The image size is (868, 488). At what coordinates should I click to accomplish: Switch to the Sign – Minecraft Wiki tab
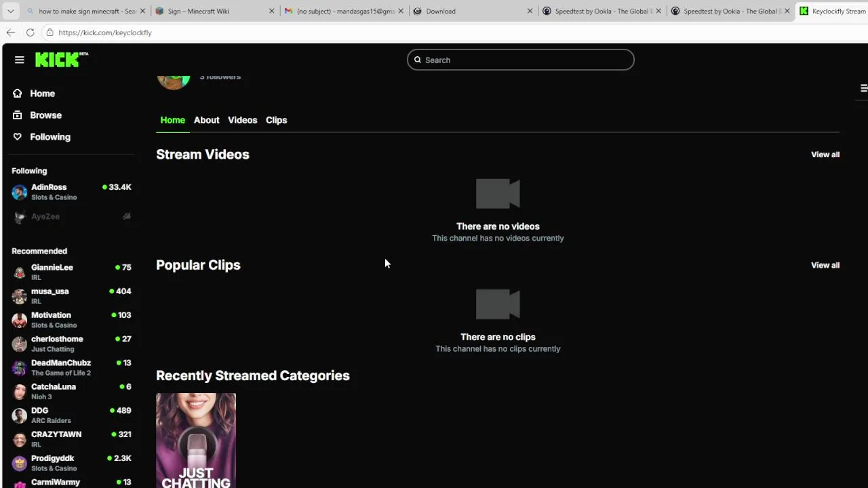click(214, 11)
